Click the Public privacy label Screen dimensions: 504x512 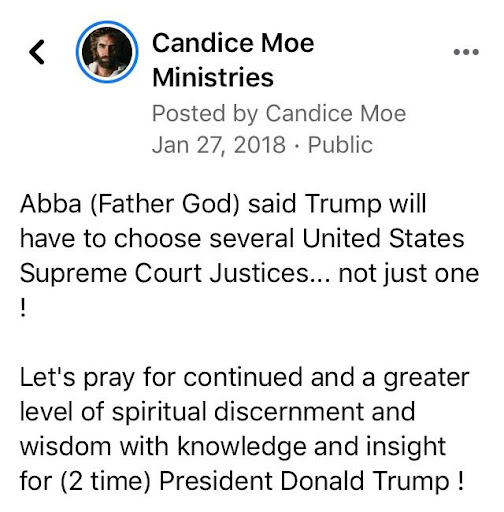pos(340,145)
